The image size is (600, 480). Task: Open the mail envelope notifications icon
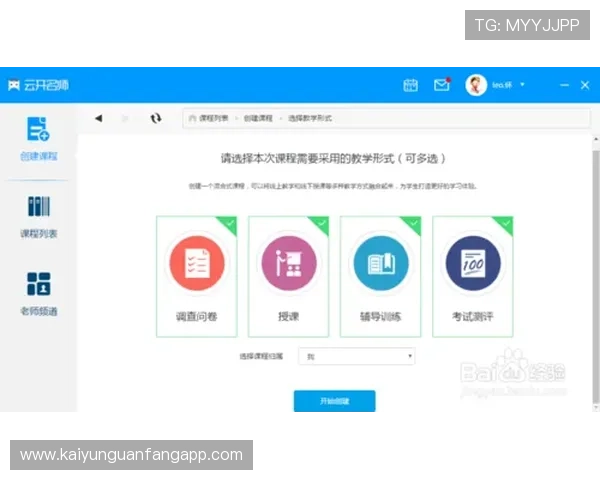[x=442, y=84]
